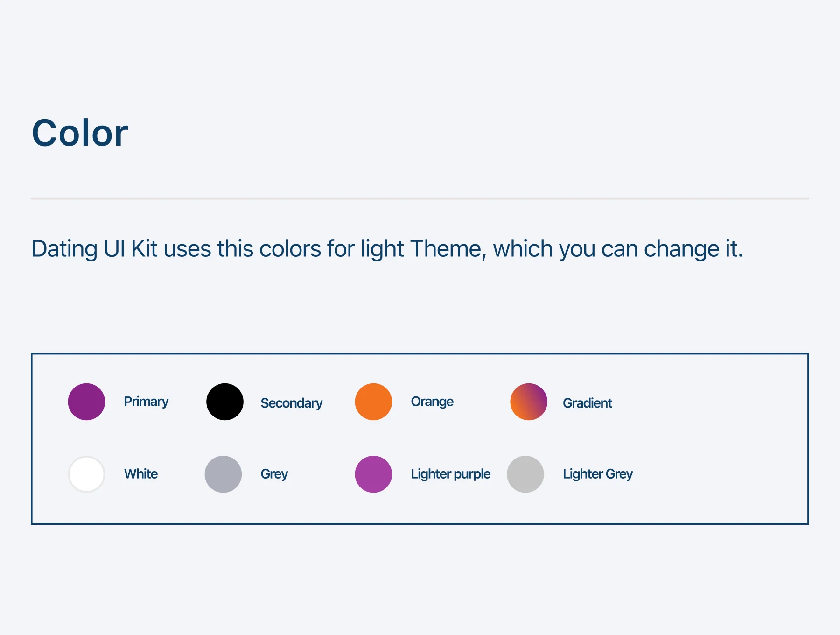This screenshot has width=840, height=635.
Task: Select the Grey color circle
Action: (223, 474)
